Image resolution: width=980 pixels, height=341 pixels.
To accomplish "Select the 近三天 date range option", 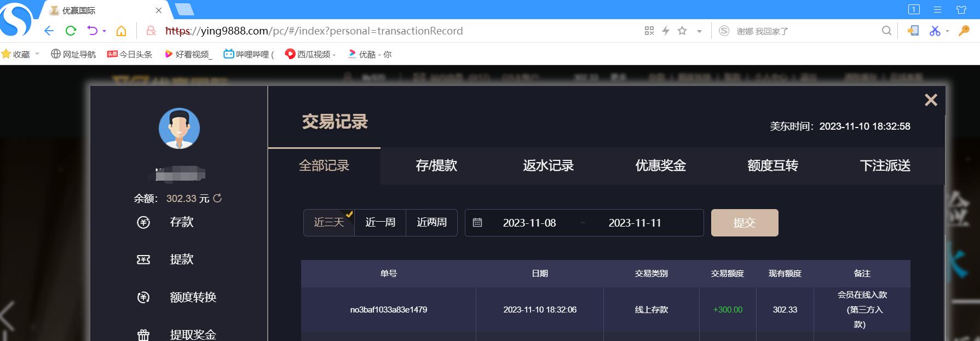I will pos(329,222).
